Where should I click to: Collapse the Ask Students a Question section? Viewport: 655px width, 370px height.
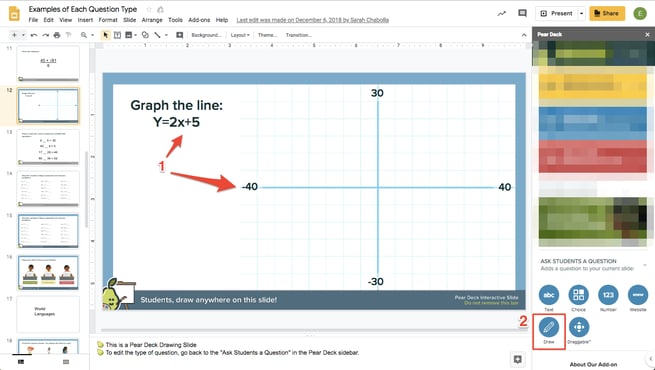tap(645, 265)
